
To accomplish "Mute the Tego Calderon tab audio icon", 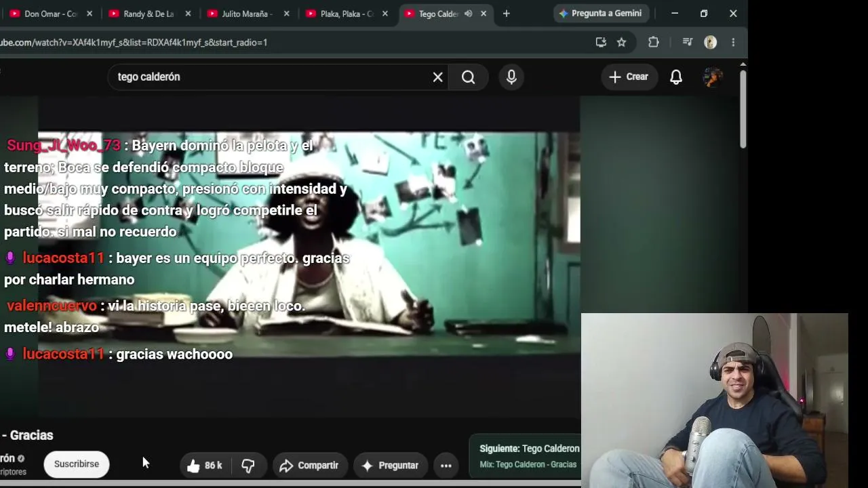I will tap(468, 14).
